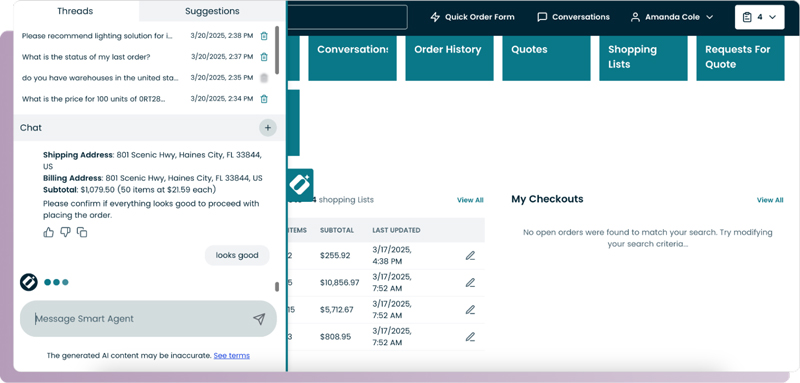Open thread 'do you have warehouses in the united sta…'
Image resolution: width=800 pixels, height=383 pixels.
tap(101, 78)
